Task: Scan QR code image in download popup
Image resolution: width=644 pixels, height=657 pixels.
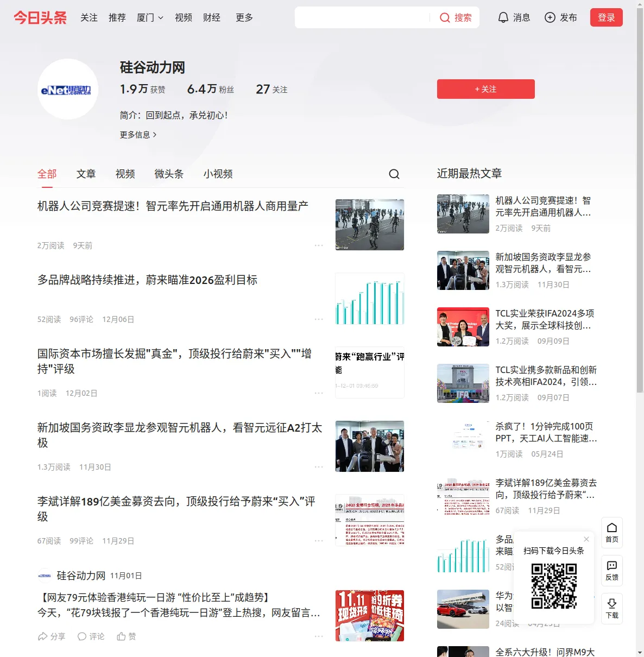Action: point(554,586)
